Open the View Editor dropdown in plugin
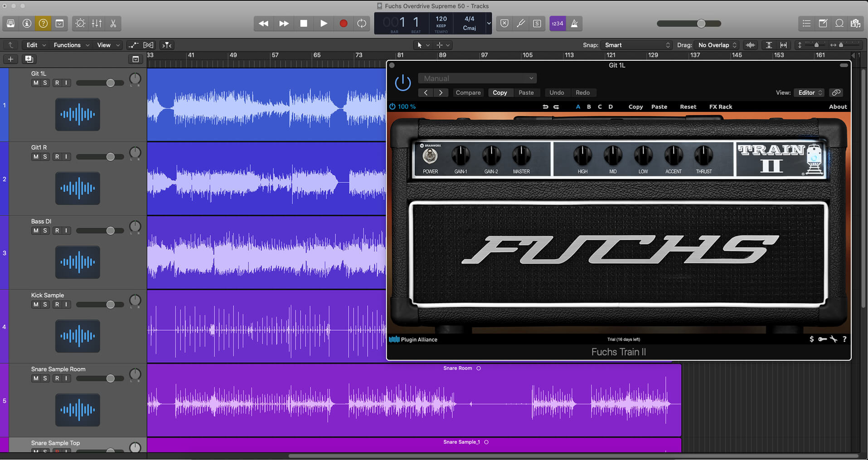This screenshot has height=460, width=868. [810, 93]
